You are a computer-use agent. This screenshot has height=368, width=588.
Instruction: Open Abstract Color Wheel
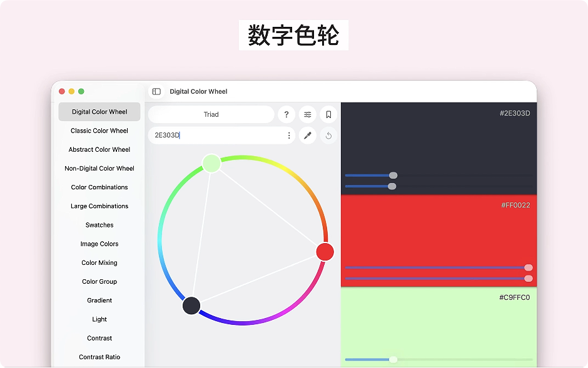(x=99, y=149)
